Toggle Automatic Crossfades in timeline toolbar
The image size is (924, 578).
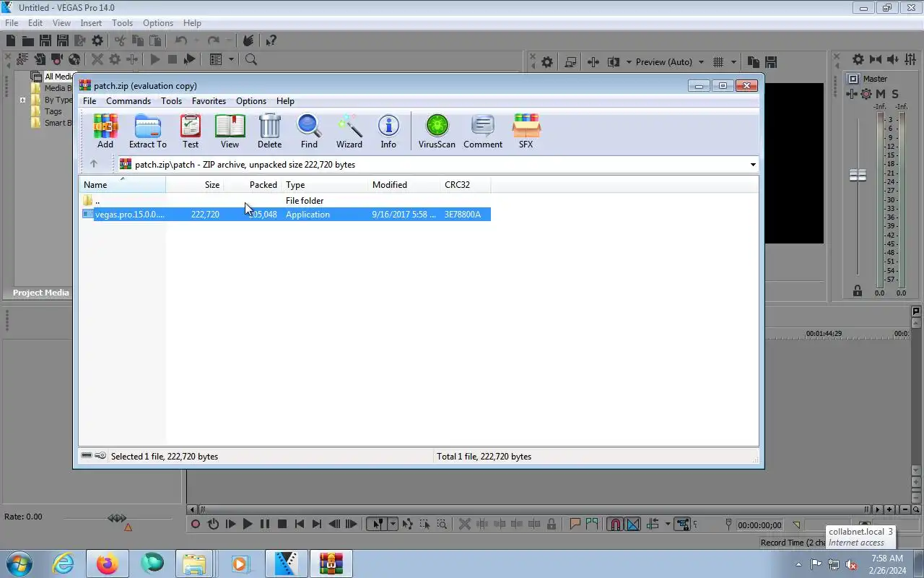pyautogui.click(x=633, y=525)
